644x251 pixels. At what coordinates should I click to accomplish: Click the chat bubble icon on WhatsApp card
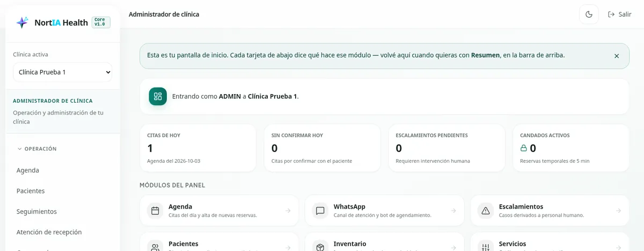(x=320, y=211)
